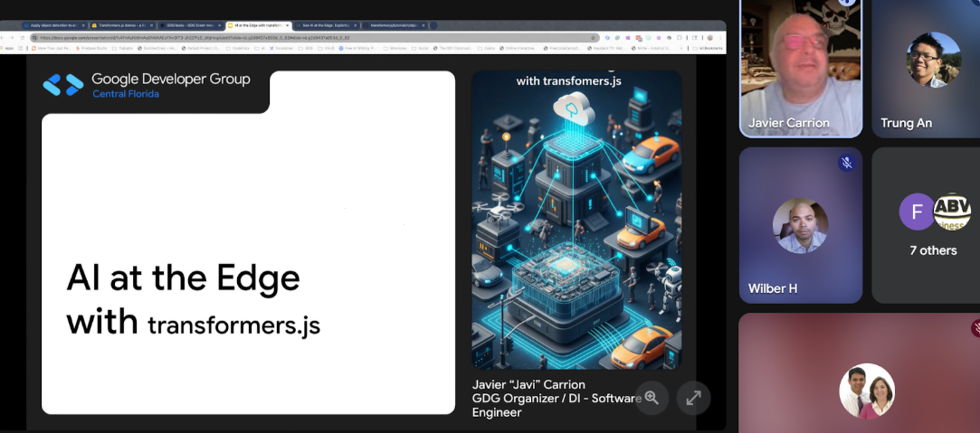Screen dimensions: 980x433
Task: Click the Chrome profile avatar
Action: point(710,37)
